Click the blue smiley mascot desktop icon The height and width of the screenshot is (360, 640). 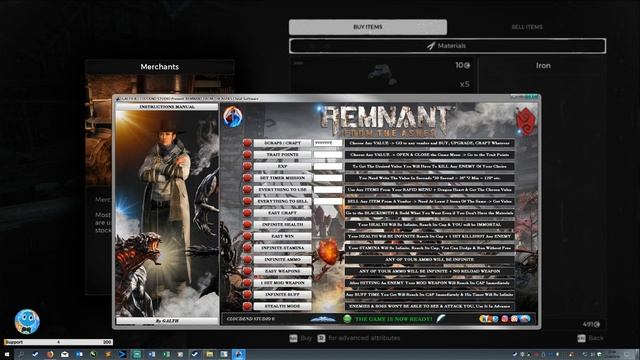(x=27, y=322)
